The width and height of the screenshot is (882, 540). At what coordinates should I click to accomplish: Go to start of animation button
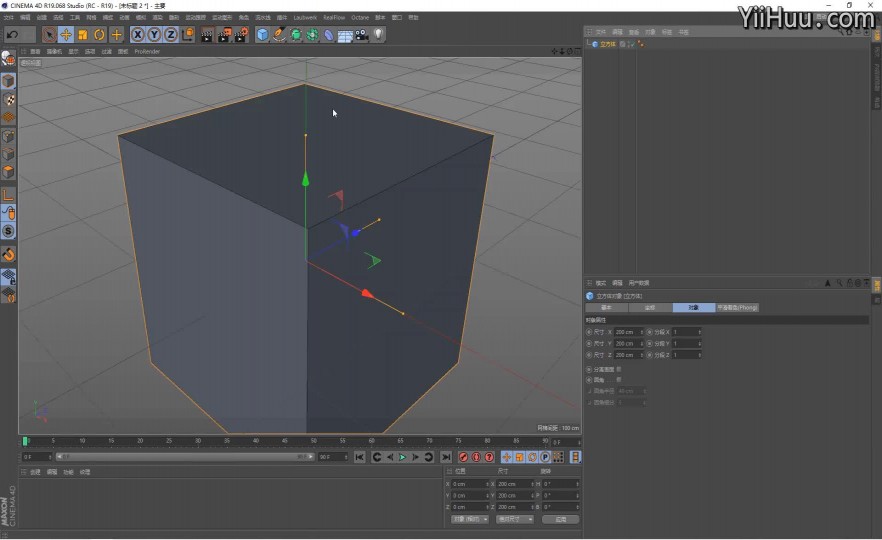[360, 457]
